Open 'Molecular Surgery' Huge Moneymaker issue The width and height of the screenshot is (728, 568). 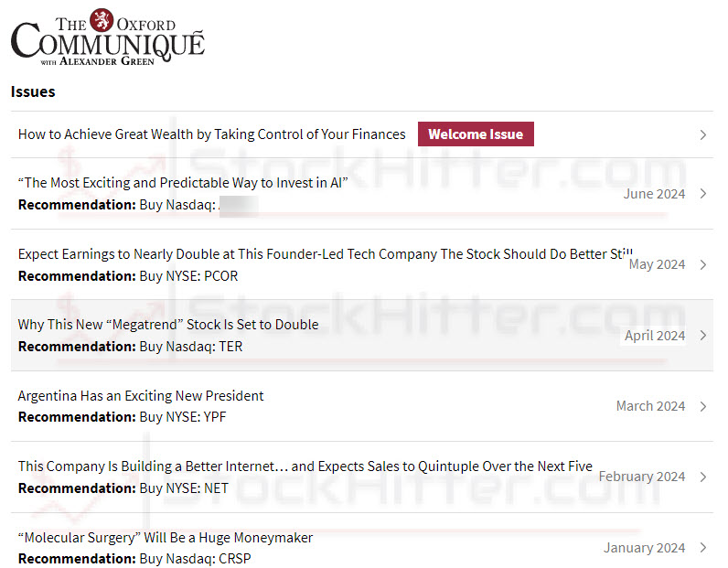click(166, 538)
